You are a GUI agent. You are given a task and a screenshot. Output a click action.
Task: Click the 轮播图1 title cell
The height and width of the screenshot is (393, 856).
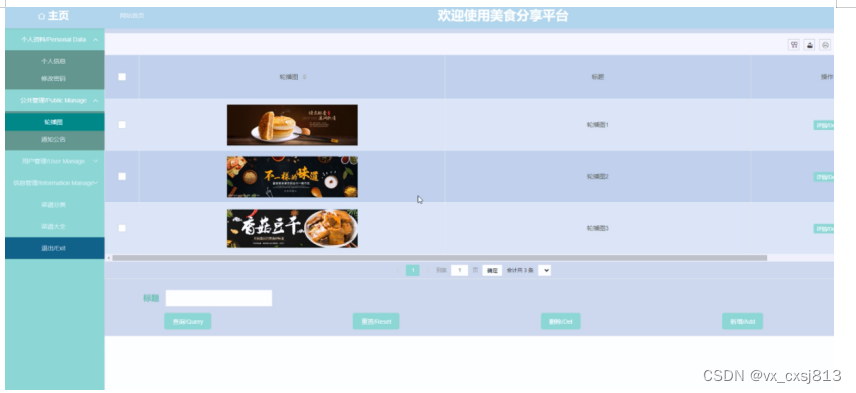(x=598, y=125)
